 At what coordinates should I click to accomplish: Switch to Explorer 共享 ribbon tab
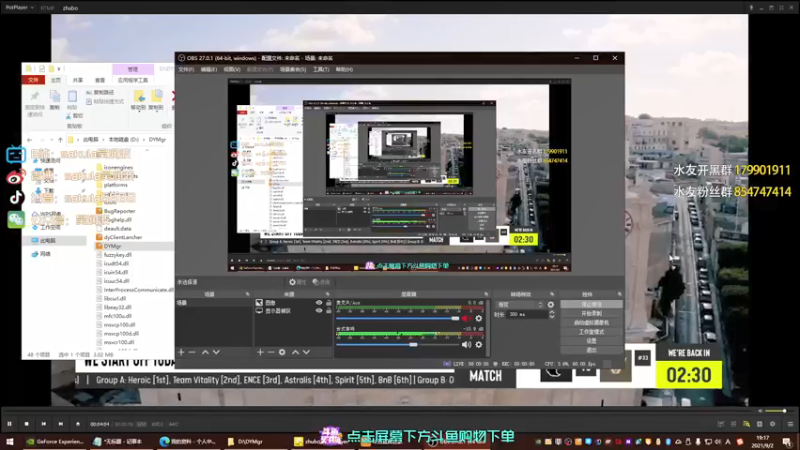coord(78,80)
